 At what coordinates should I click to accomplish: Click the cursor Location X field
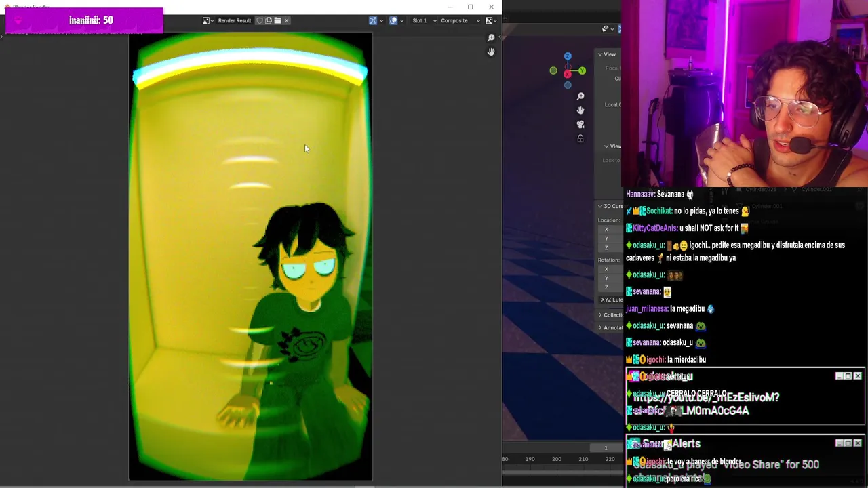point(610,229)
